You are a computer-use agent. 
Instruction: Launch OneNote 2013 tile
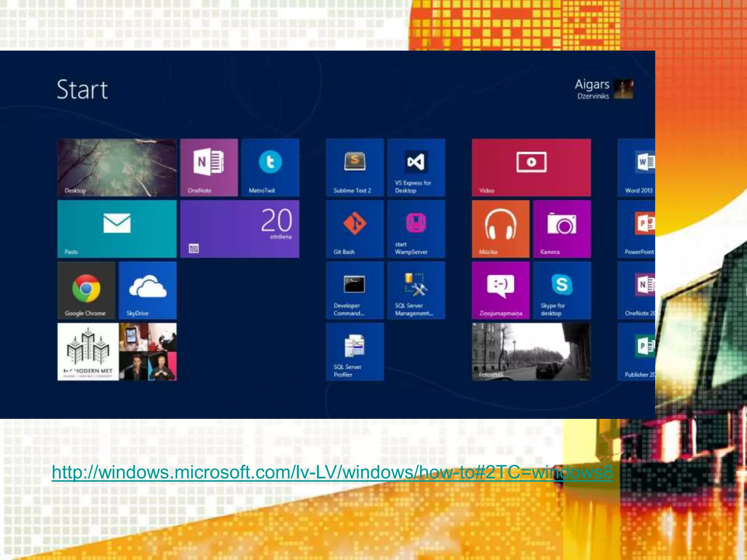coord(636,290)
